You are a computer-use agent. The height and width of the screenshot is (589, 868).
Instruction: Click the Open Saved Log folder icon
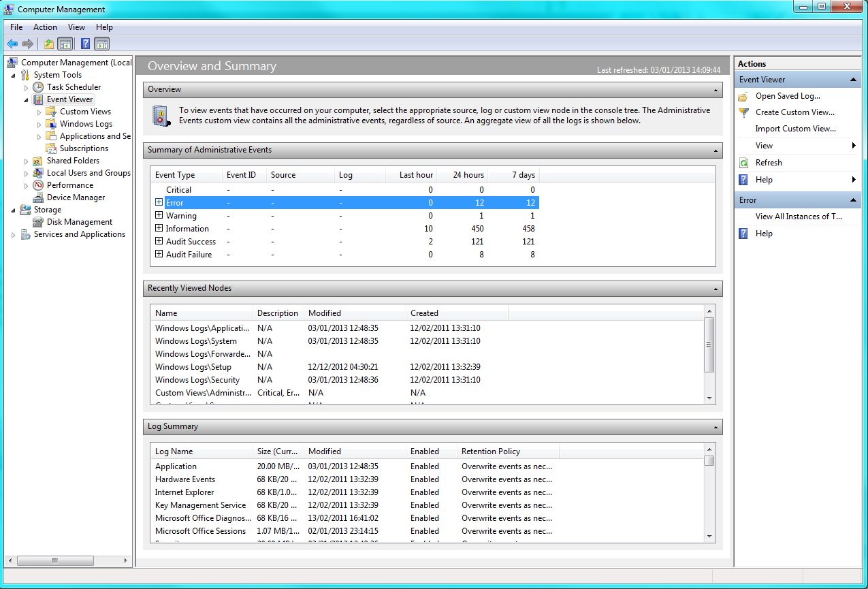[x=743, y=96]
